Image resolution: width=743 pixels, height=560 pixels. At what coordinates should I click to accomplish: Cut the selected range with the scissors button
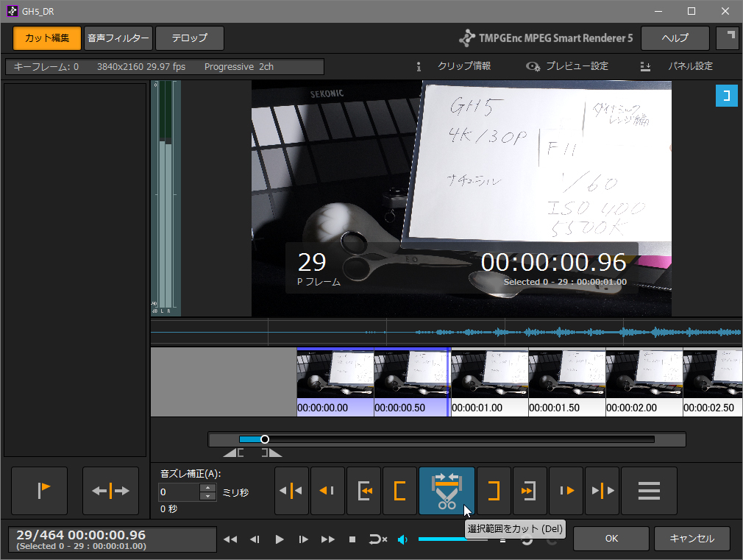pos(447,491)
